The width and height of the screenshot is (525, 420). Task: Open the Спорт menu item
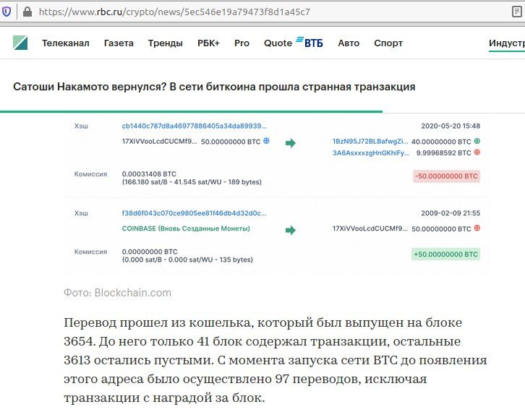pos(388,43)
